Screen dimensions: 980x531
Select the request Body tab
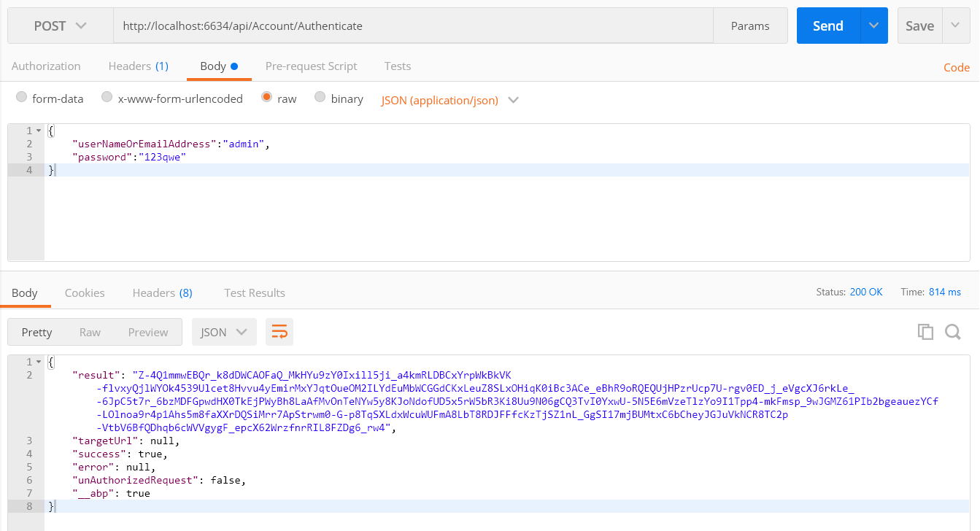tap(219, 66)
